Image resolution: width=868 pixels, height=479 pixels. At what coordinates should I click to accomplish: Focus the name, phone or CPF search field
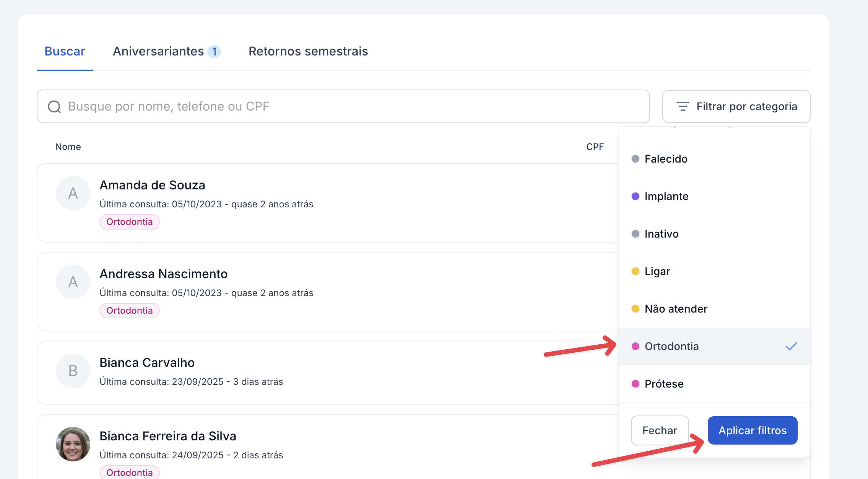[344, 106]
